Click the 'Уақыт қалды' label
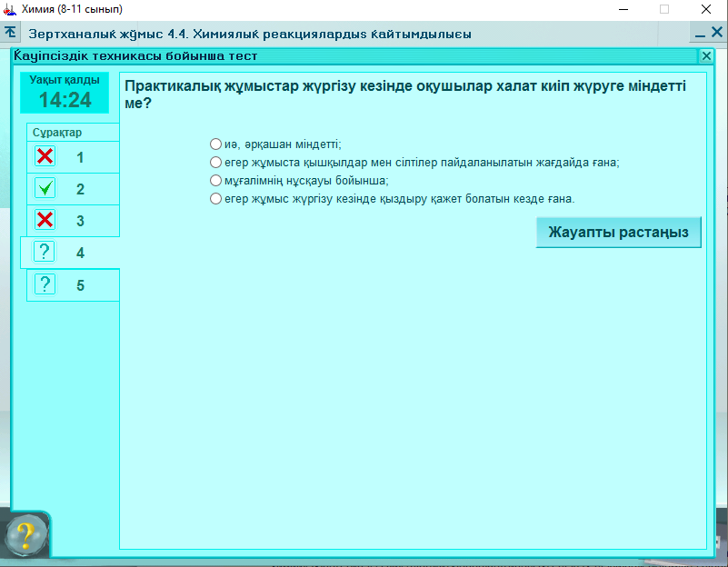The height and width of the screenshot is (567, 728). [x=65, y=80]
